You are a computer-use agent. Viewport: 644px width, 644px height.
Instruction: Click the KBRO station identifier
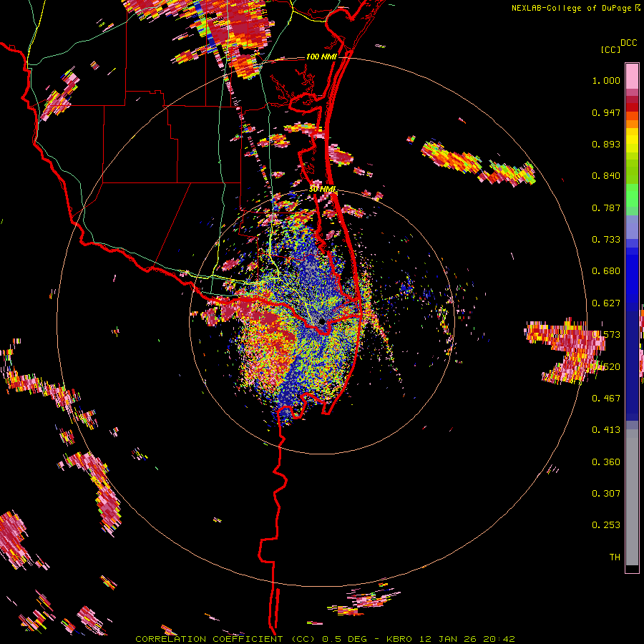(x=399, y=639)
